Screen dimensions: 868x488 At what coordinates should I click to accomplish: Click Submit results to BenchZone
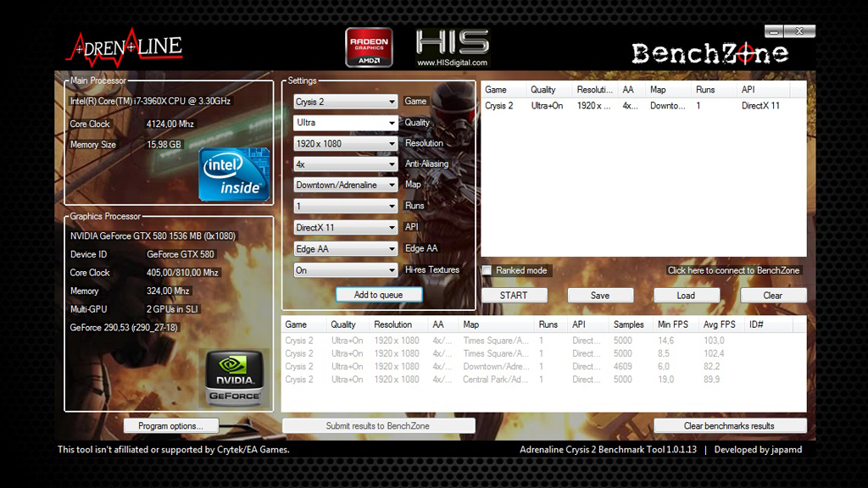tap(378, 426)
